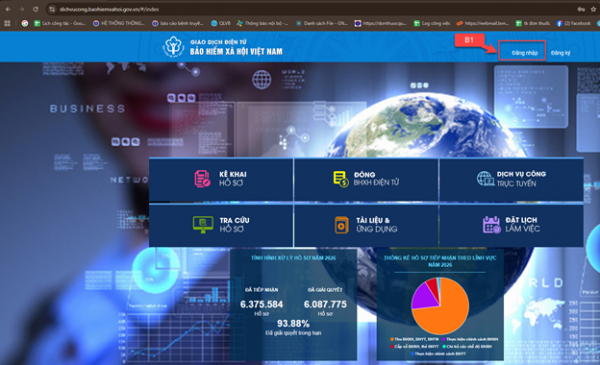This screenshot has width=600, height=365.
Task: Open the 'Lịch công tác' bookmark
Action: (60, 23)
